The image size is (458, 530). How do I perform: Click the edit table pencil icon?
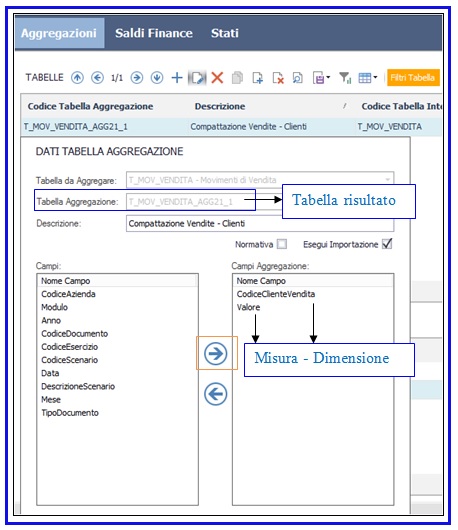point(197,78)
